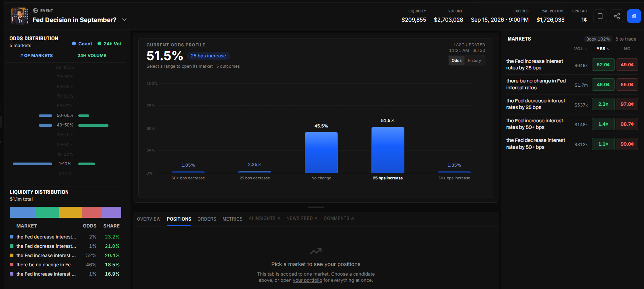Open the Metrics tab
The image size is (644, 289).
point(232,219)
